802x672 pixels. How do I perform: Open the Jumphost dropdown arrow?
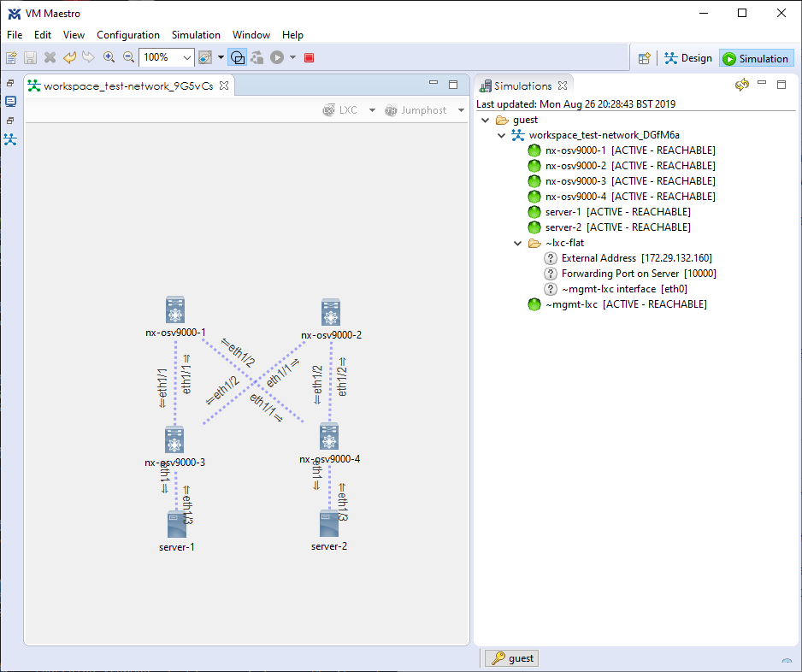click(462, 110)
